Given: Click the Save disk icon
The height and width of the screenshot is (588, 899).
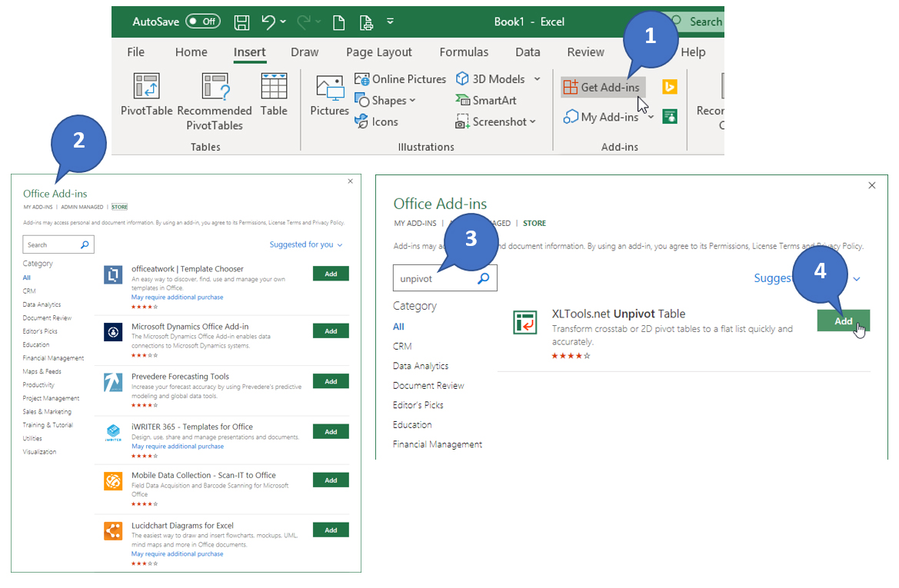Looking at the screenshot, I should pyautogui.click(x=242, y=22).
